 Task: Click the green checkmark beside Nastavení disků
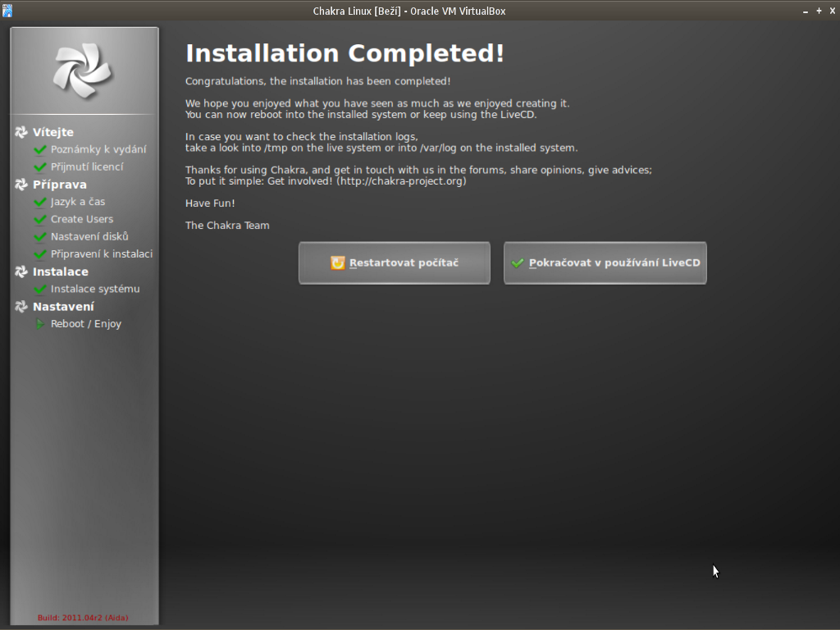pos(40,237)
